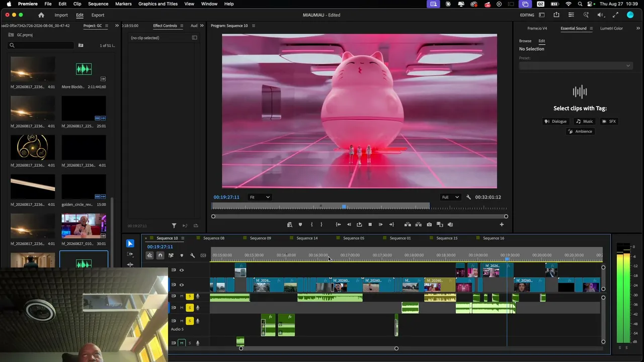Select the Ripple Edit tool

click(x=130, y=264)
